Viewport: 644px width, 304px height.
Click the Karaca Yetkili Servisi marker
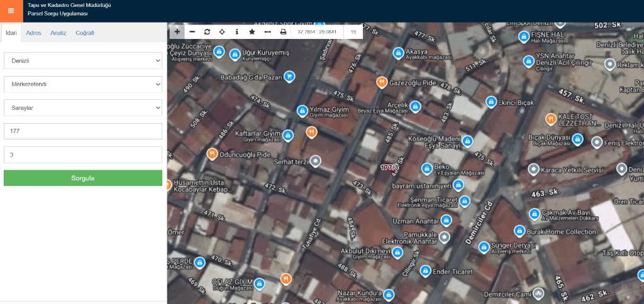[x=533, y=169]
